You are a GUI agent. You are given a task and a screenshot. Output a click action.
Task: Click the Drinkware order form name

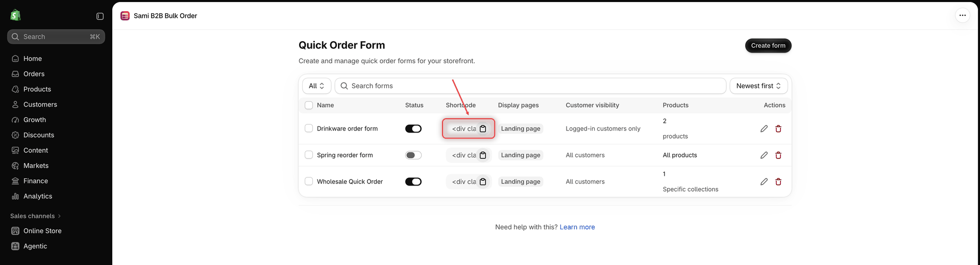pos(347,128)
